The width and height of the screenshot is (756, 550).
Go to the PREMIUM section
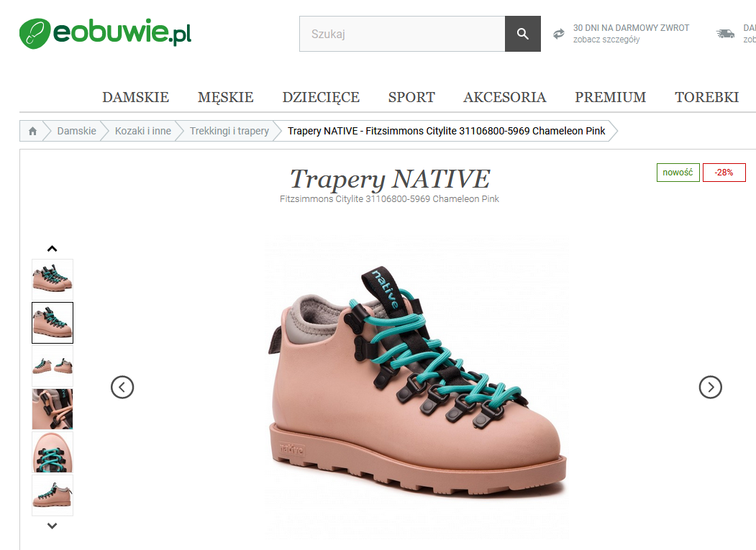coord(611,97)
